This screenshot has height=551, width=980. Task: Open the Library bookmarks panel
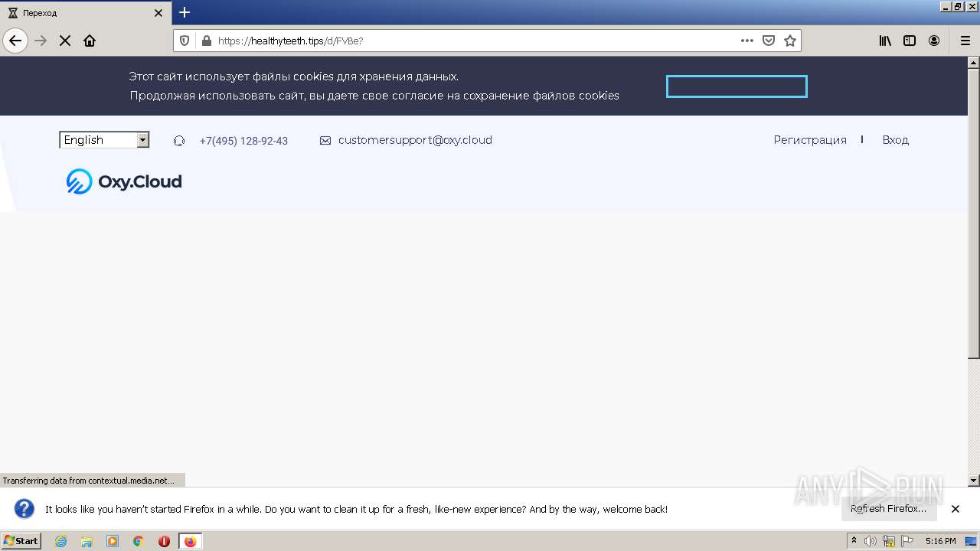[885, 41]
